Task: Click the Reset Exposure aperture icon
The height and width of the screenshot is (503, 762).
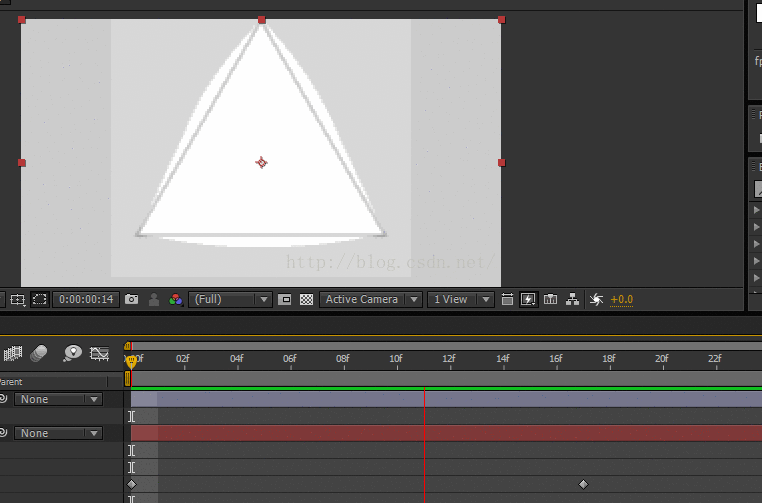Action: point(596,299)
